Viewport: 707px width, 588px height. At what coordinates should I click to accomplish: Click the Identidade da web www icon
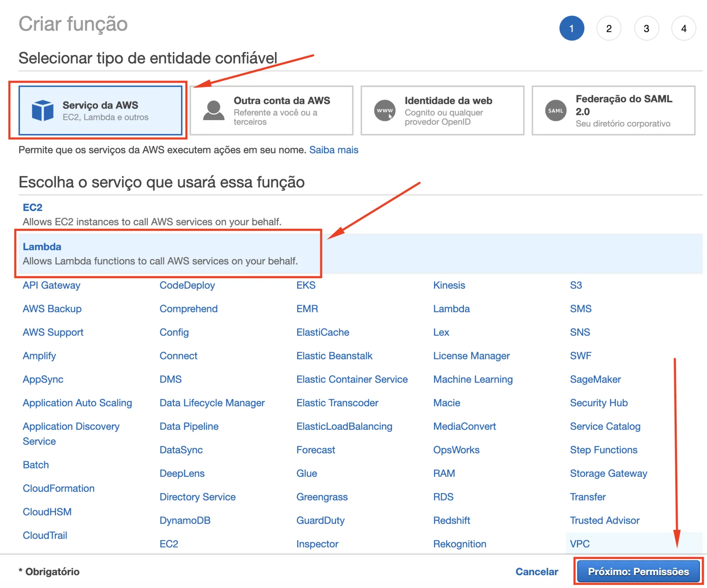pyautogui.click(x=384, y=111)
